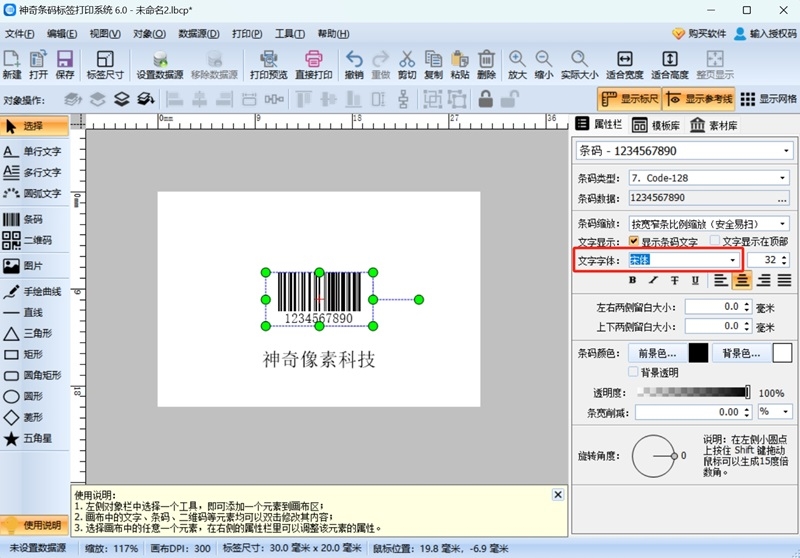
Task: Switch to the 模板库 tab
Action: point(657,125)
